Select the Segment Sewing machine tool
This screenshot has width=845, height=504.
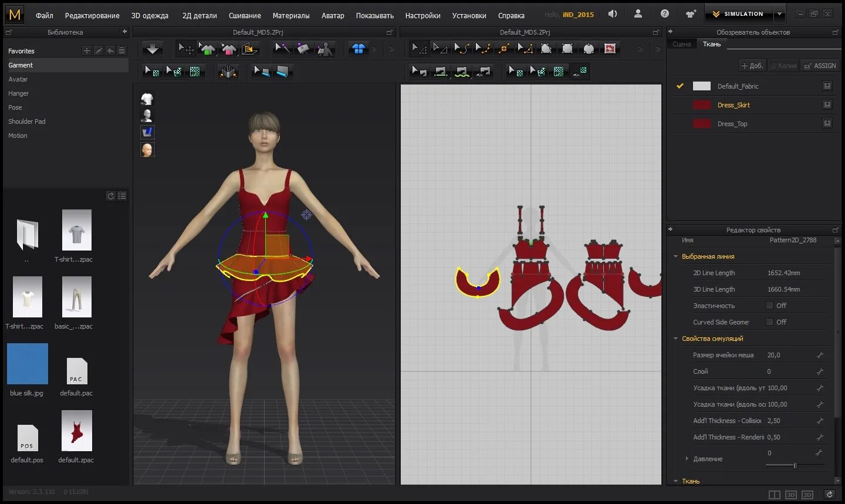(441, 72)
